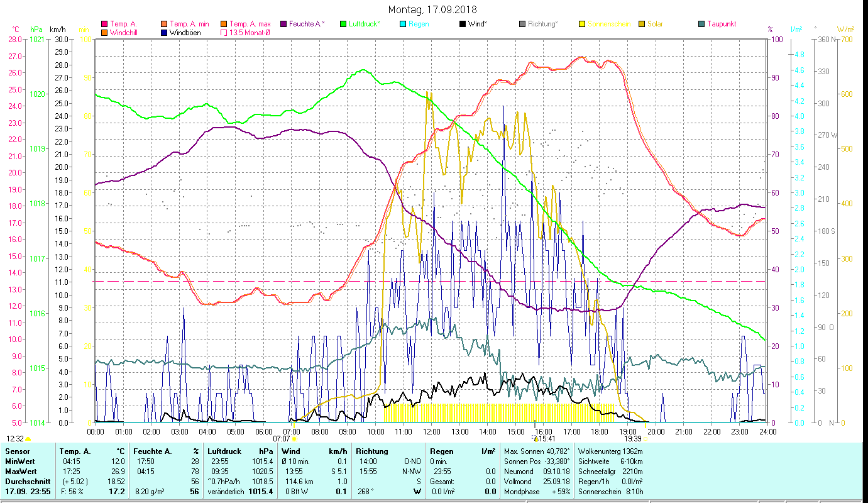
Task: Click the black Wind* legend color box
Action: click(x=463, y=25)
